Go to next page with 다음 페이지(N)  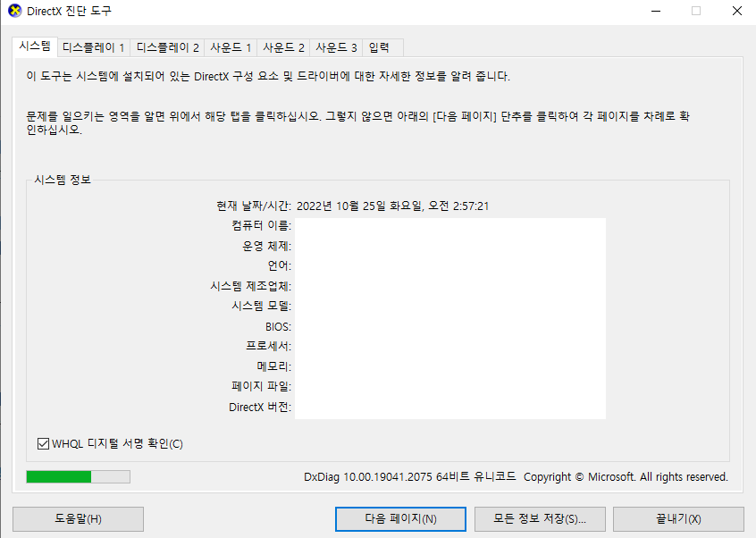[x=400, y=518]
